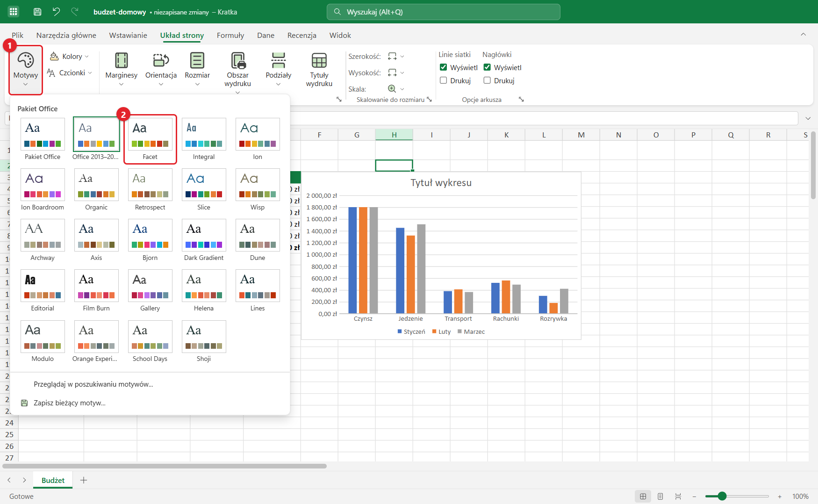The height and width of the screenshot is (504, 818).
Task: Check Drukuj under Linie siatki
Action: 444,80
